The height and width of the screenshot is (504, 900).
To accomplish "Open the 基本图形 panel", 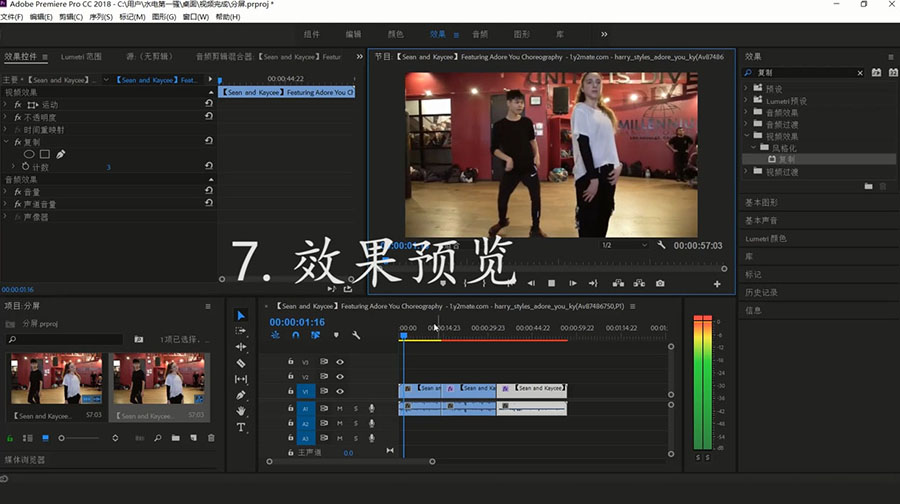I will tap(762, 202).
